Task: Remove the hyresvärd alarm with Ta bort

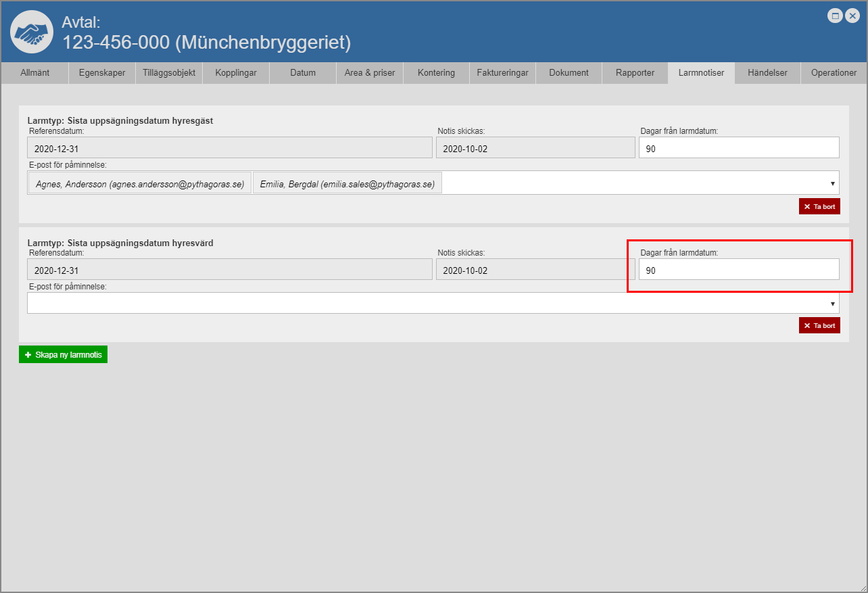Action: click(819, 325)
